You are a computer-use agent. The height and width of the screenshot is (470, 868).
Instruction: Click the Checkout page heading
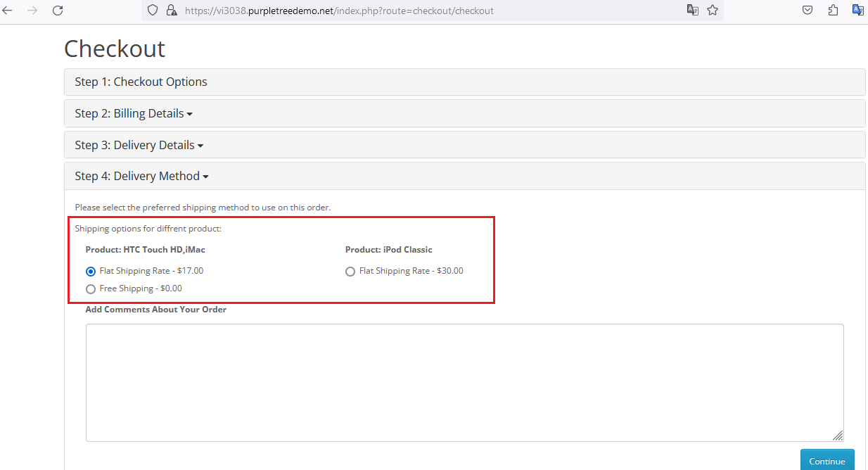point(115,49)
